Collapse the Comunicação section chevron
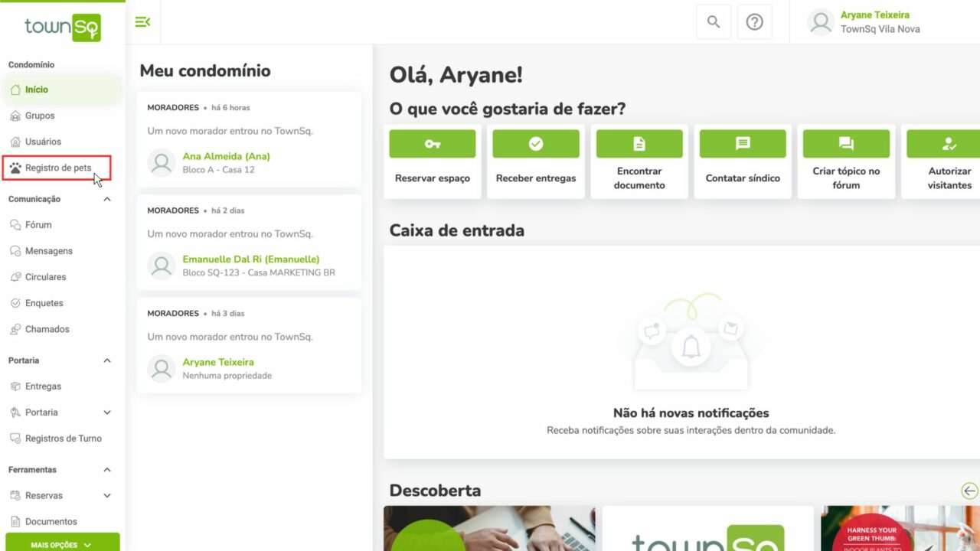The image size is (980, 551). (x=106, y=198)
